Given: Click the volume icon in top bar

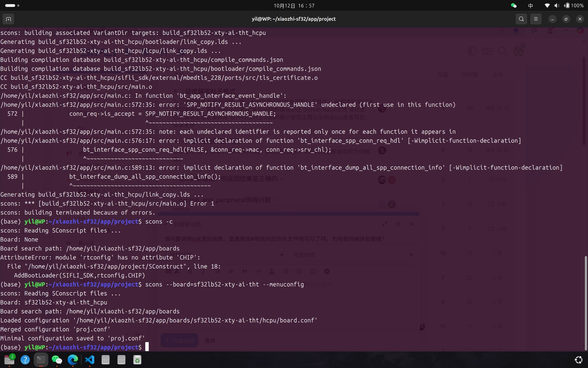Looking at the screenshot, I should [556, 6].
